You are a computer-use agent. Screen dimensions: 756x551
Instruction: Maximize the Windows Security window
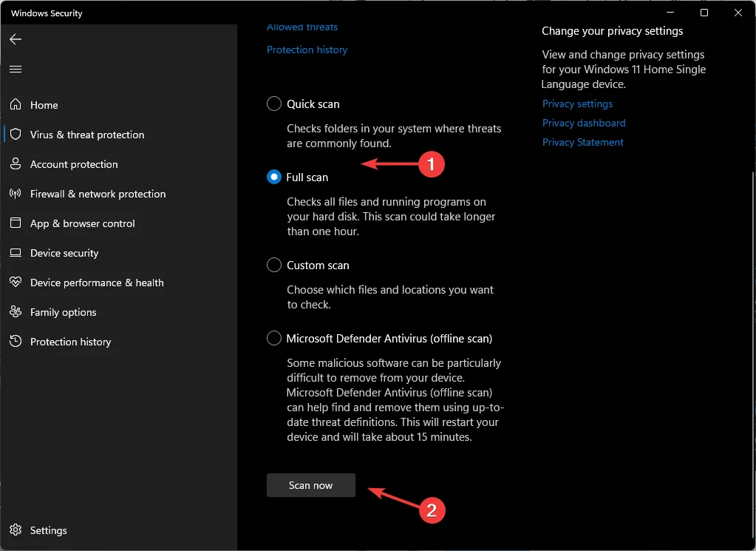click(x=704, y=13)
